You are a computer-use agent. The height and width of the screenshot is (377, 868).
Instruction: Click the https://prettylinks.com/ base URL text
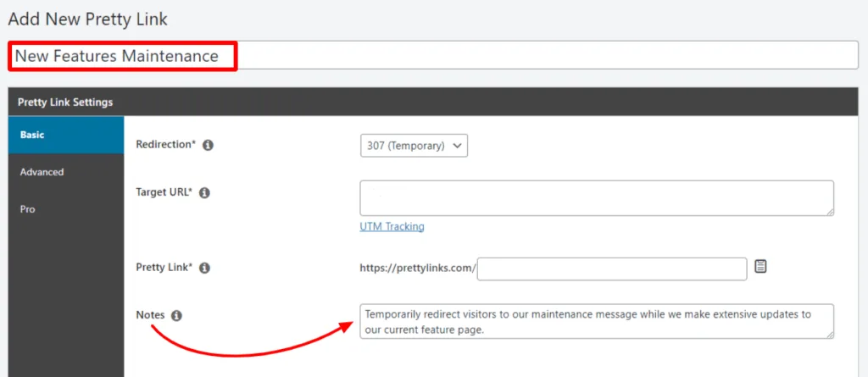pyautogui.click(x=418, y=269)
